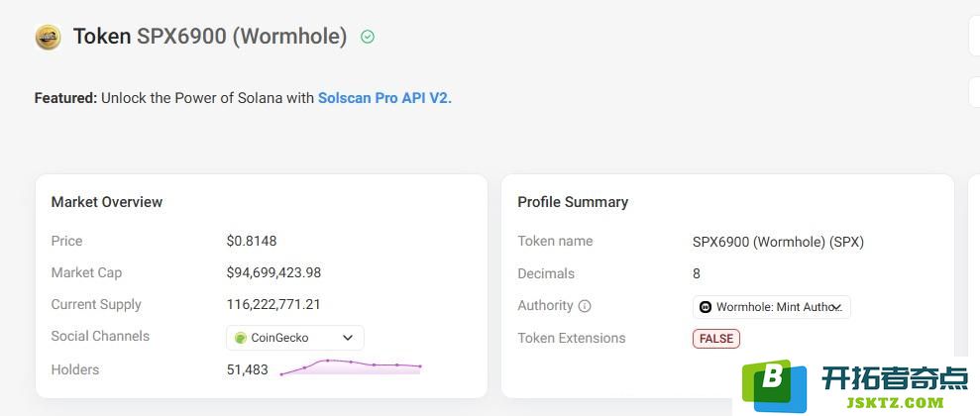Select the $0.8148 price value
Screen dimensions: 980x416
click(x=252, y=241)
